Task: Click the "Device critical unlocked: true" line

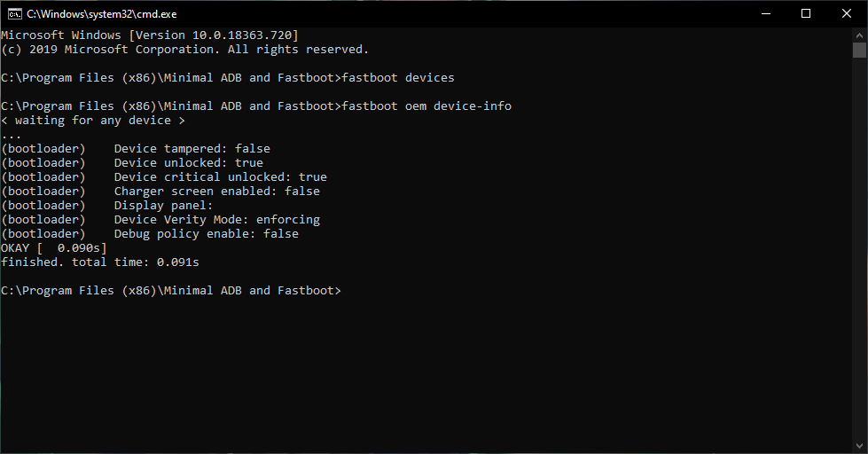Action: (220, 177)
